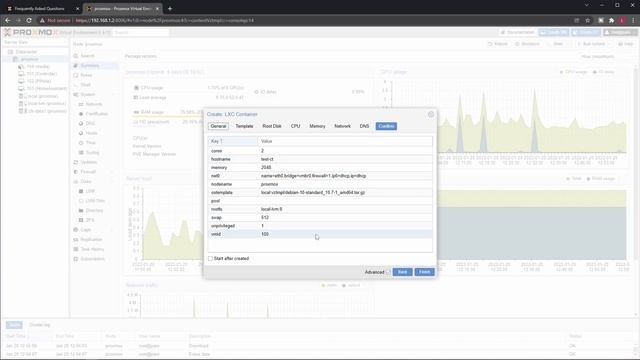The width and height of the screenshot is (640, 360).
Task: Toggle netout legend in network chart
Action: click(351, 285)
